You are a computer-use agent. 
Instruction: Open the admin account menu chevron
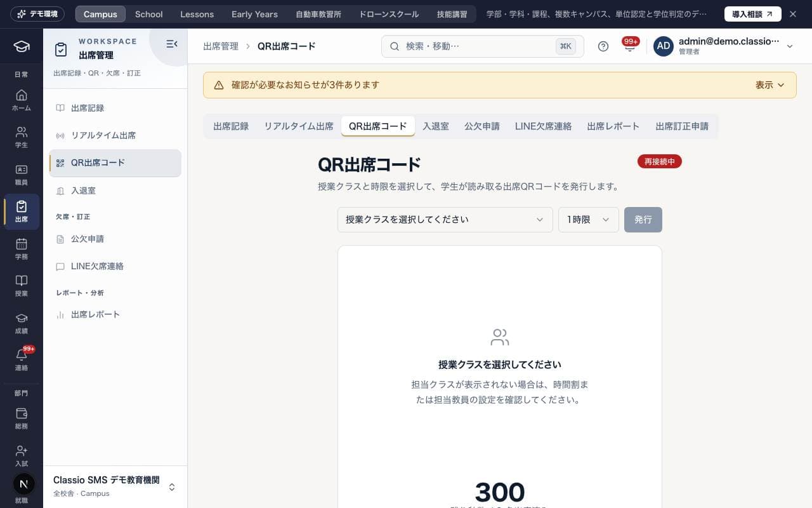(x=790, y=46)
